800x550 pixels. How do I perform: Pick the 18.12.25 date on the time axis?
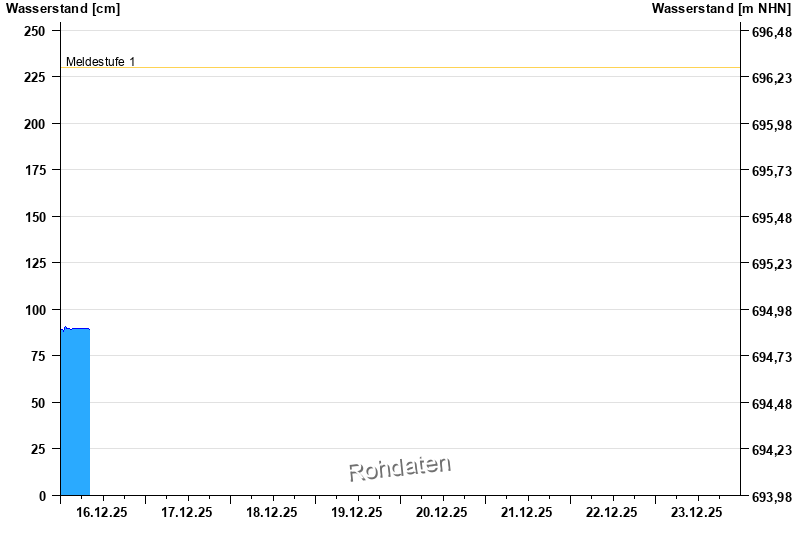[272, 512]
